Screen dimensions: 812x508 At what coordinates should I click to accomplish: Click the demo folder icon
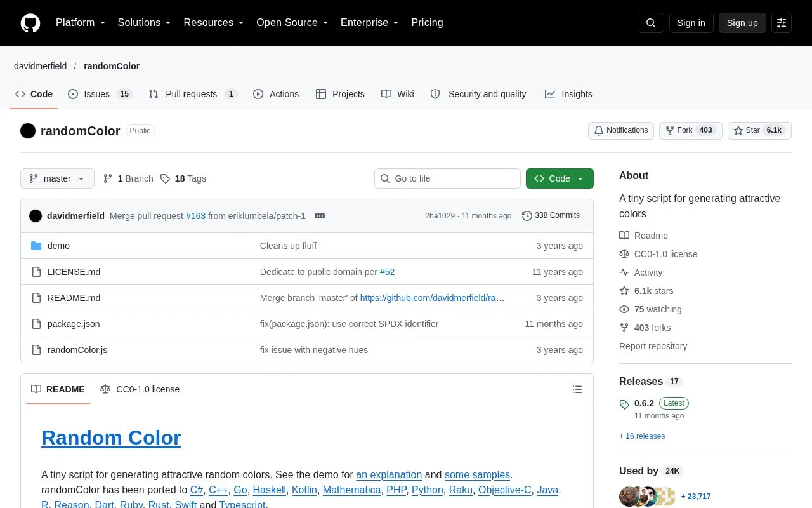click(36, 246)
